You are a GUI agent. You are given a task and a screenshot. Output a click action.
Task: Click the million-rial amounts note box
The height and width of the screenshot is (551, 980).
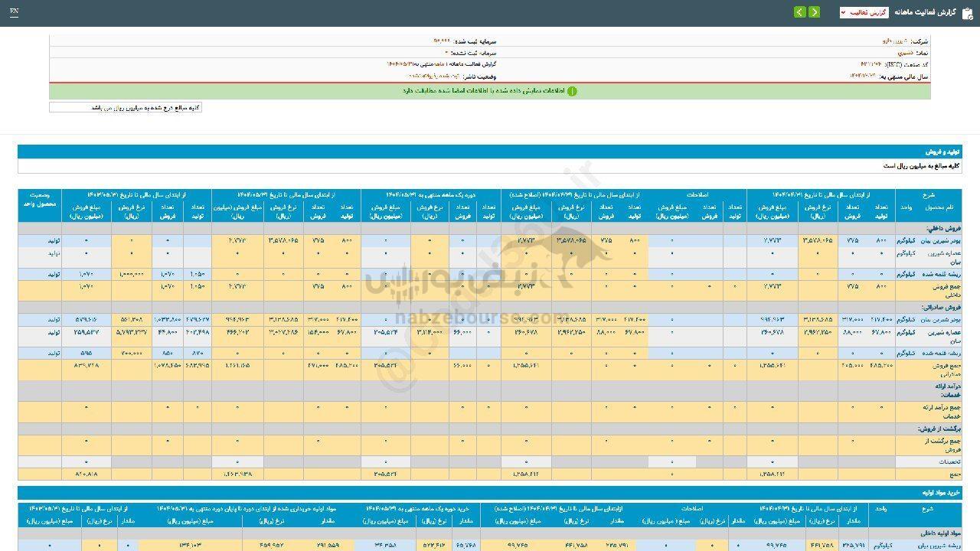126,108
